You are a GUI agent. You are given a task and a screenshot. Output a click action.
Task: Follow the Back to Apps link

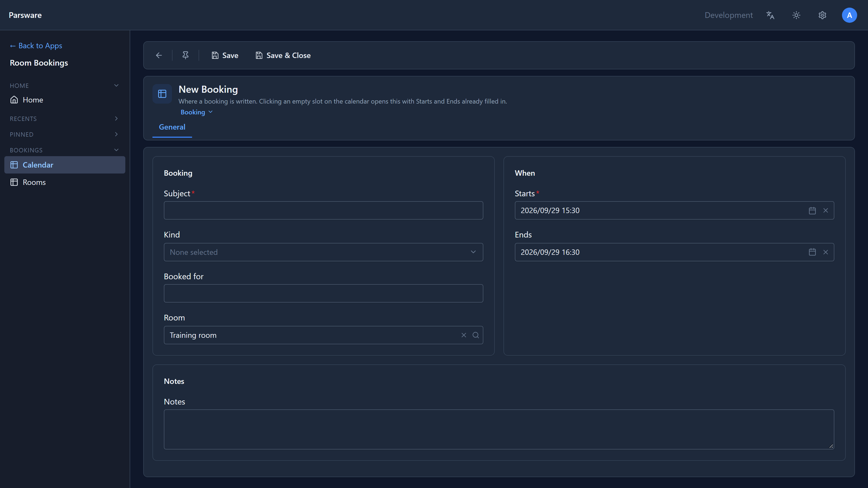click(36, 46)
